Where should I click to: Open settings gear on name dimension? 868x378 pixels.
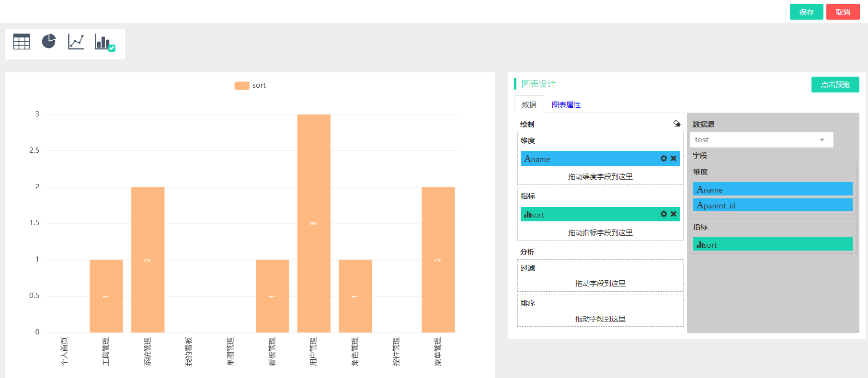[x=664, y=159]
